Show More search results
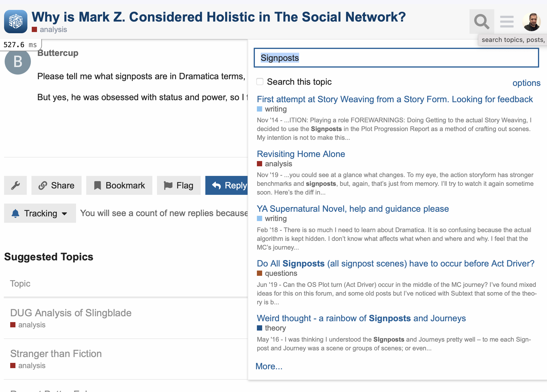The image size is (547, 392). point(269,366)
